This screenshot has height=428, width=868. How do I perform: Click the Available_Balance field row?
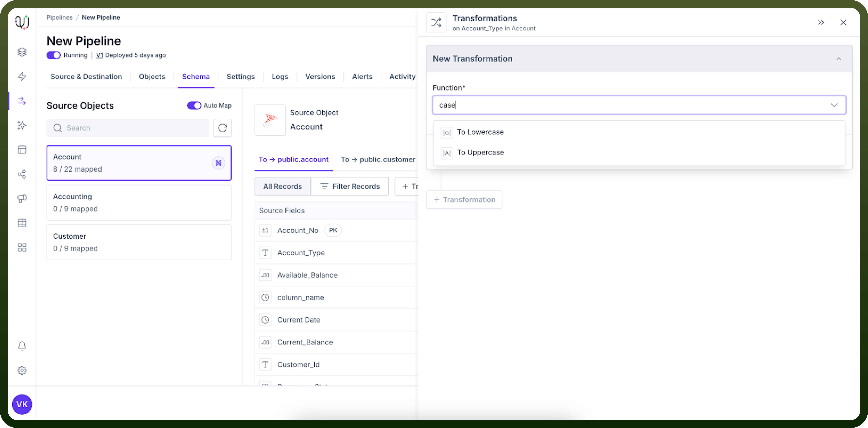click(336, 275)
